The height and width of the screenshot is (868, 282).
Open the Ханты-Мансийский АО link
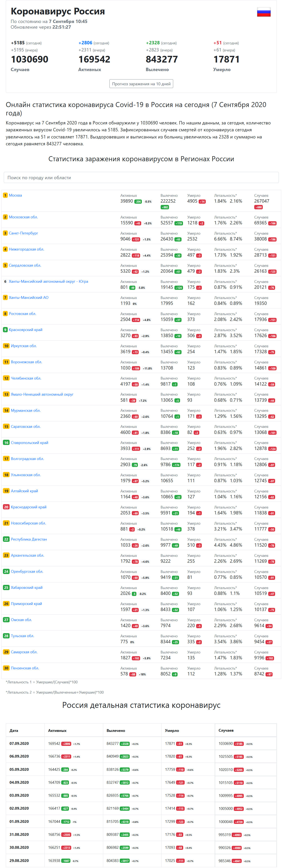pos(29,298)
